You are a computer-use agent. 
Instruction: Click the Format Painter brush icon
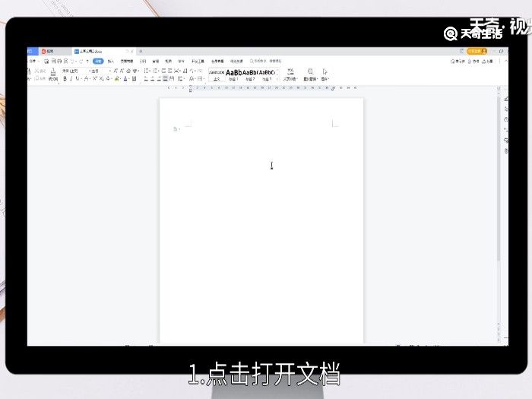(53, 74)
